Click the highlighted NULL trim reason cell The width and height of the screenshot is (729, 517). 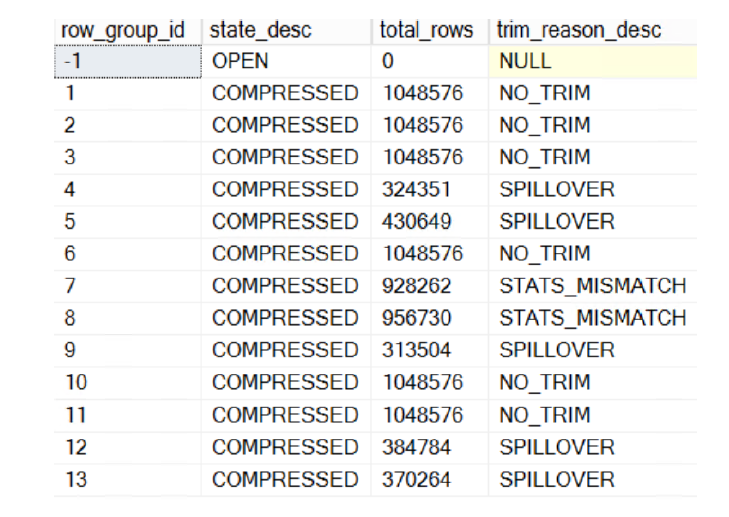[593, 61]
